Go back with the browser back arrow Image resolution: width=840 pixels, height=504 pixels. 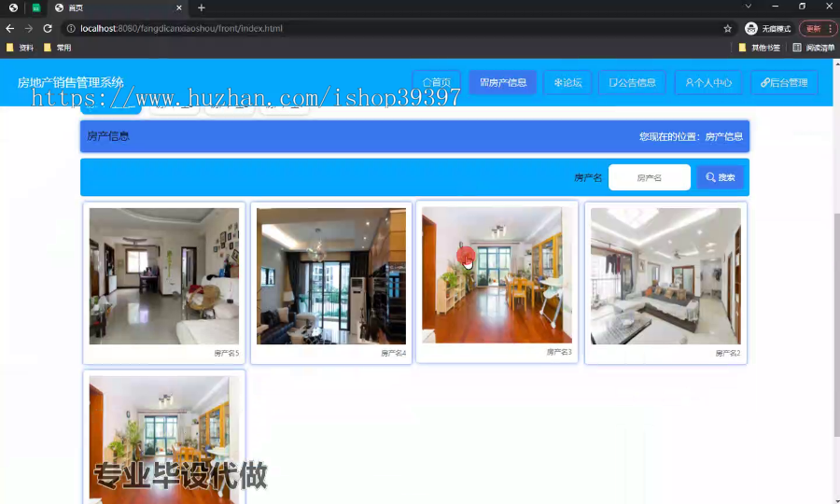[x=9, y=28]
